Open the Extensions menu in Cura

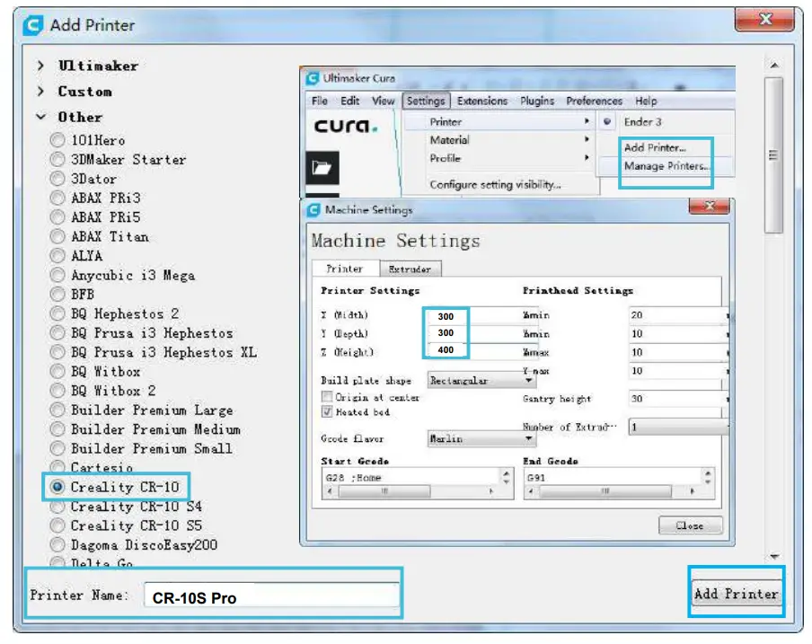click(482, 101)
